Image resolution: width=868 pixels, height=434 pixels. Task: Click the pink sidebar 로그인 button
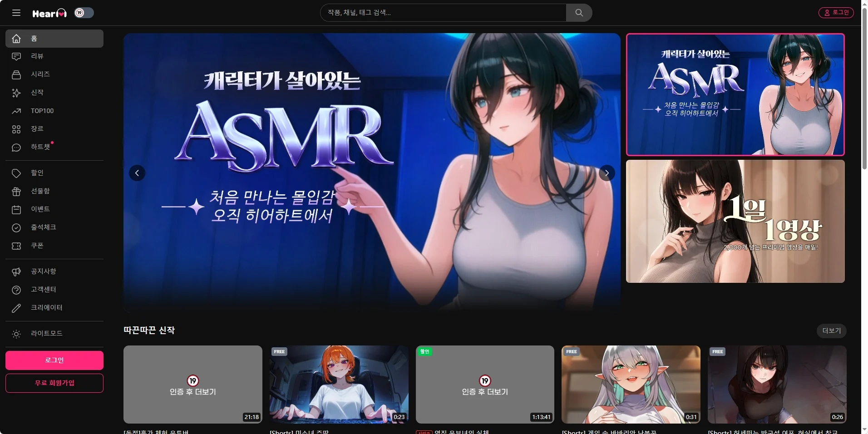tap(54, 360)
